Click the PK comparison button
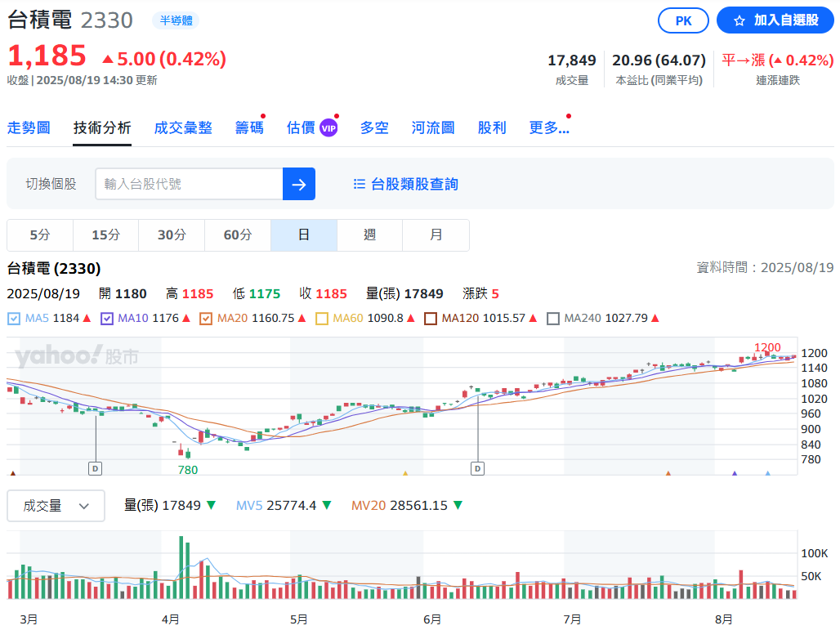 pyautogui.click(x=683, y=20)
